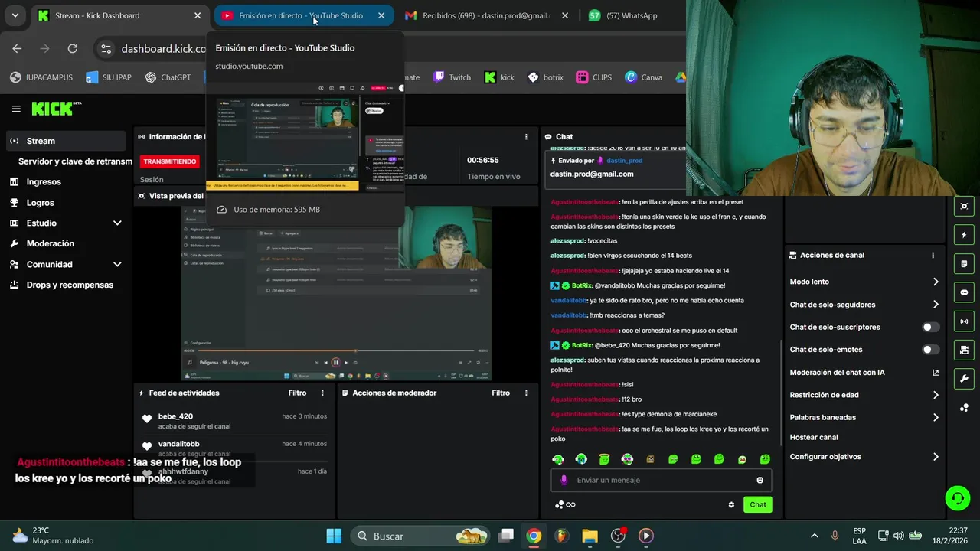Viewport: 980px width, 551px height.
Task: Click the stream preview thumbnail
Action: click(336, 293)
